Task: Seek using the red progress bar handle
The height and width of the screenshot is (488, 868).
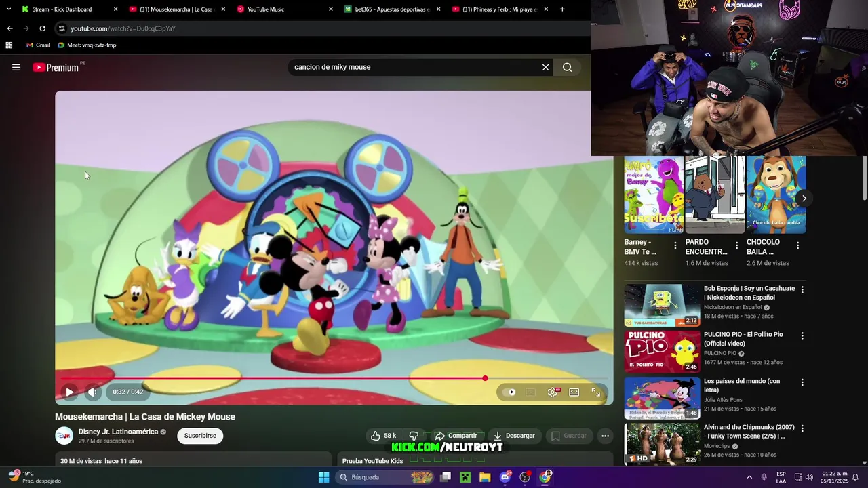Action: [485, 378]
